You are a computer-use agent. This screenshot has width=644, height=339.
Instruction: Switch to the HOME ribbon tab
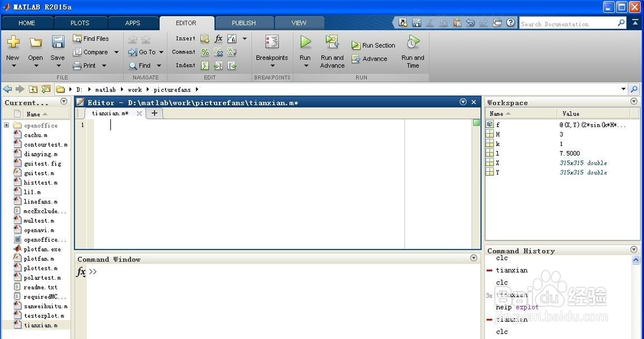click(x=26, y=23)
